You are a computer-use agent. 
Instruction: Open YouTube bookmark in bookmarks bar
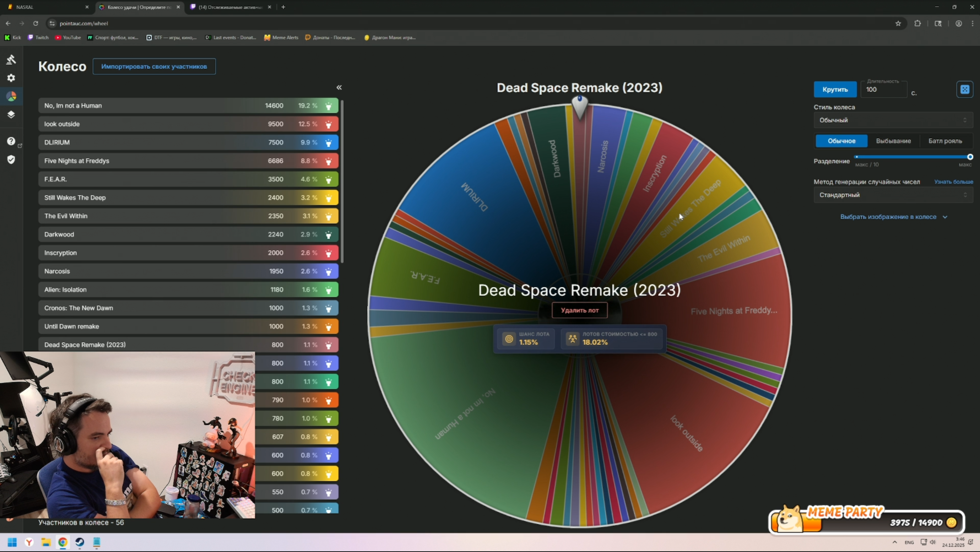coord(68,37)
